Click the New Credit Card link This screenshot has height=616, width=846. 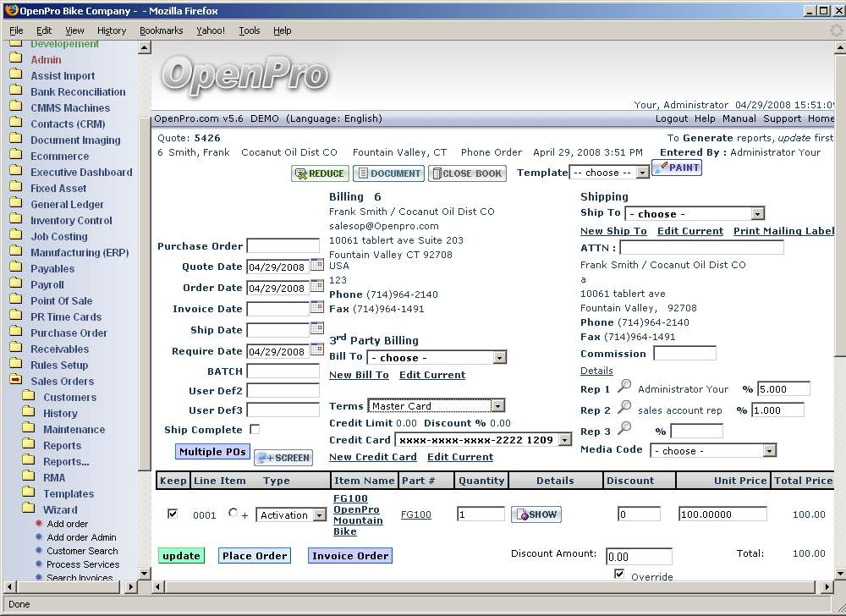point(372,457)
